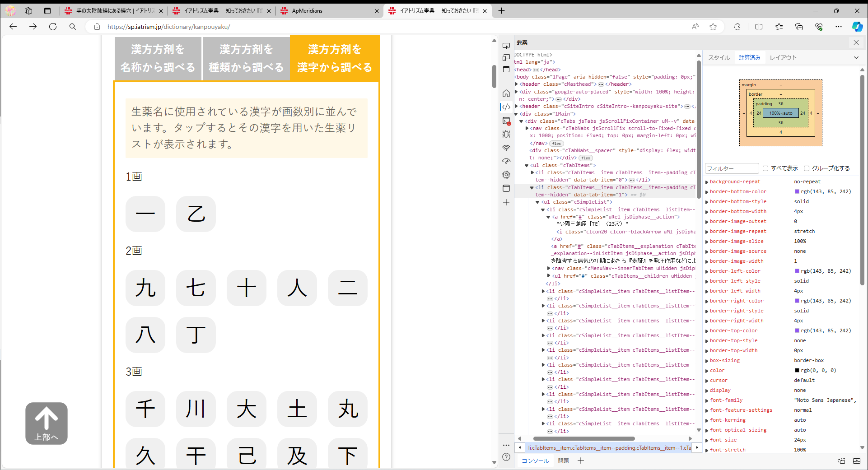Open the Application window icon tool
This screenshot has width=868, height=470.
coord(506,188)
